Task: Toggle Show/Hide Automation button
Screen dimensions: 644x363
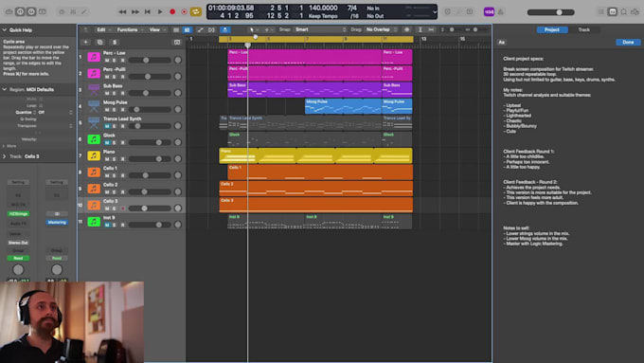Action: tap(200, 29)
